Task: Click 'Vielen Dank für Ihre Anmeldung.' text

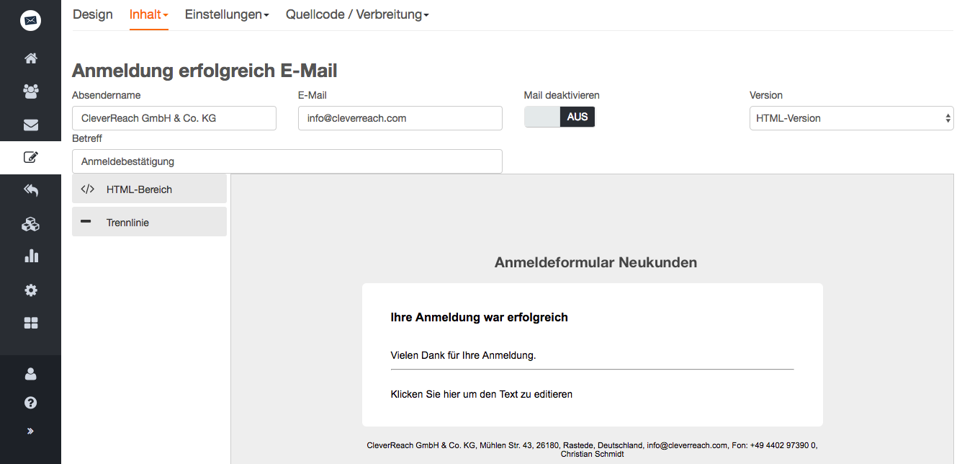Action: [x=463, y=354]
